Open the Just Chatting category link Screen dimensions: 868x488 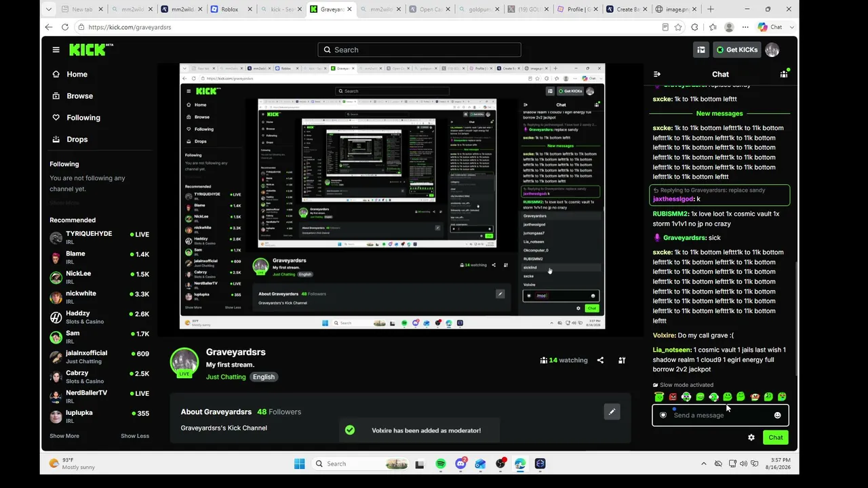(x=226, y=377)
